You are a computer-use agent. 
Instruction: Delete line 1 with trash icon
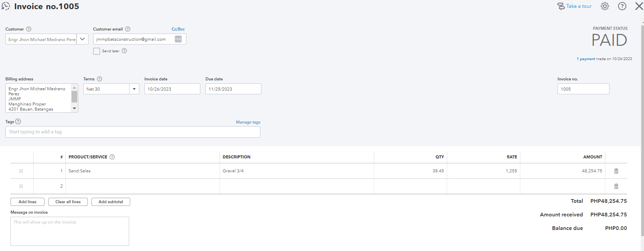tap(616, 171)
